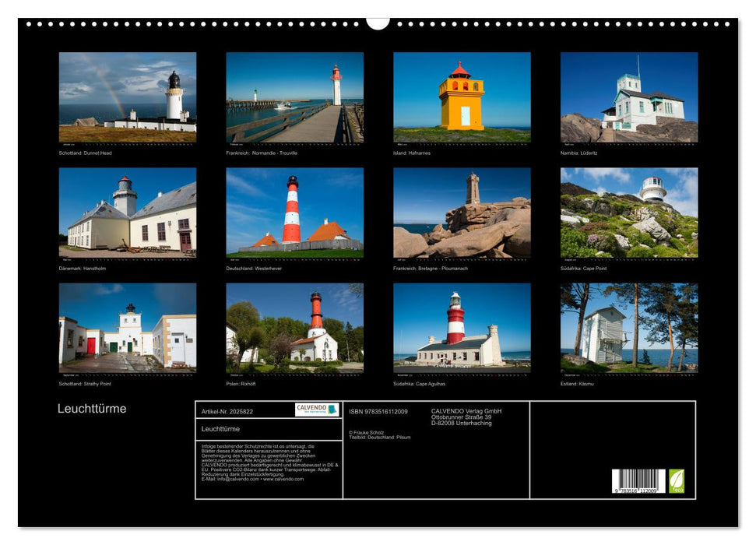The image size is (756, 545).
Task: Click the Cape Agulhas lighthouse photo
Action: pyautogui.click(x=462, y=328)
